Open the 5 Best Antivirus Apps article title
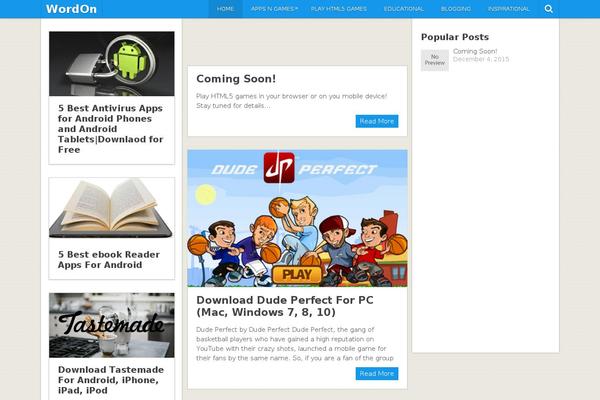 [111, 129]
